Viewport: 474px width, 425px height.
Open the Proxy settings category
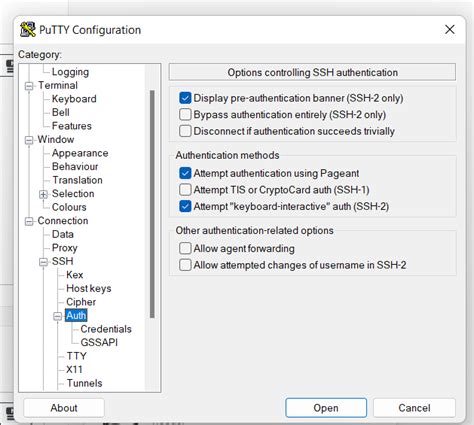coord(65,248)
